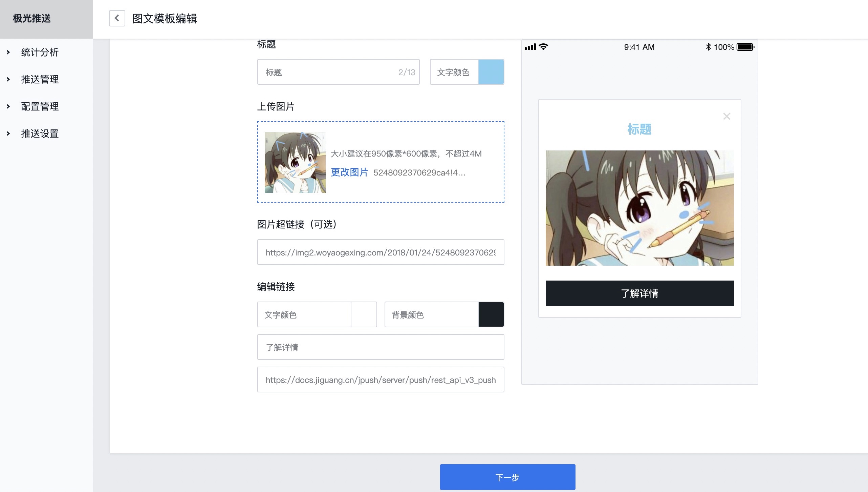Expand the 推送管理 arrow in sidebar
Image resolution: width=868 pixels, height=492 pixels.
[8, 79]
